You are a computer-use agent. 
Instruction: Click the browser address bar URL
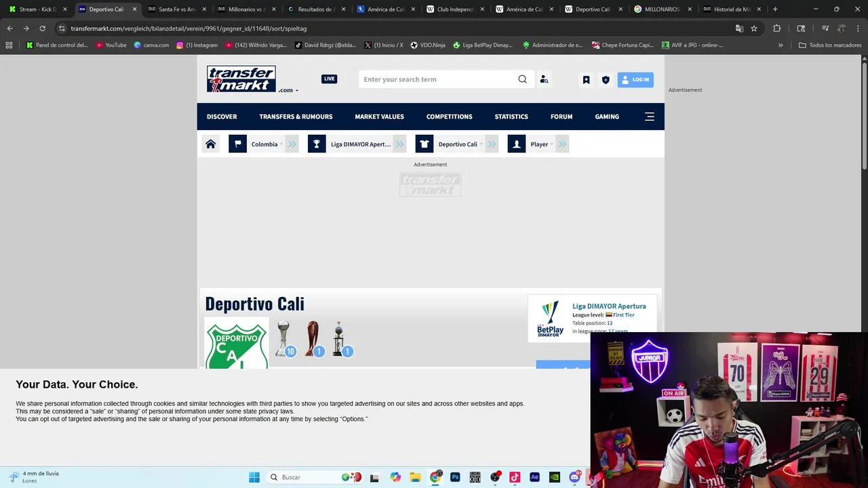pyautogui.click(x=189, y=28)
